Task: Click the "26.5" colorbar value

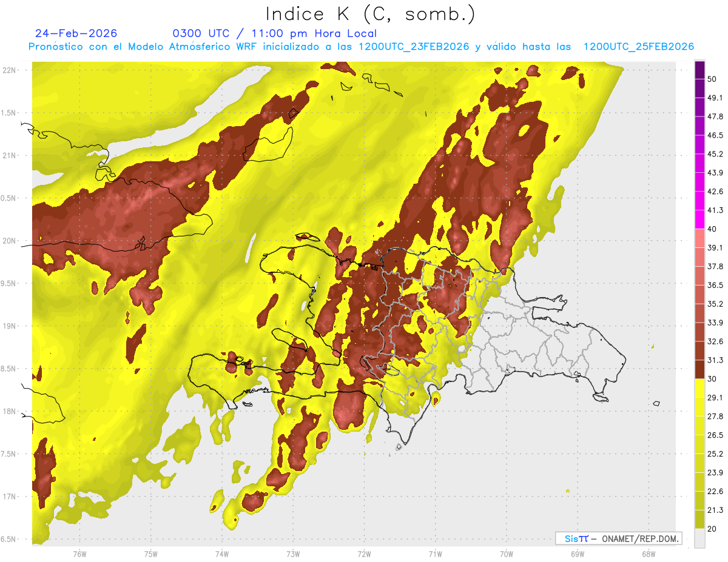Action: tap(715, 435)
